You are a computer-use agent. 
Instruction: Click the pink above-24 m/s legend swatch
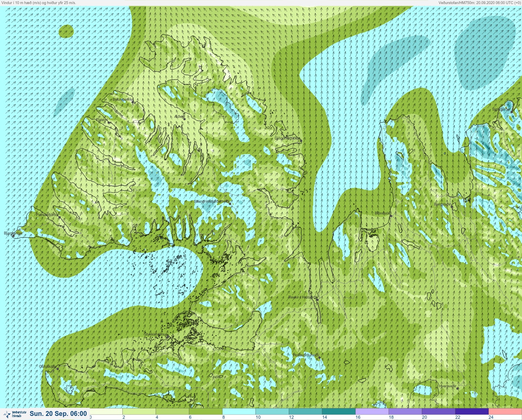(505, 411)
